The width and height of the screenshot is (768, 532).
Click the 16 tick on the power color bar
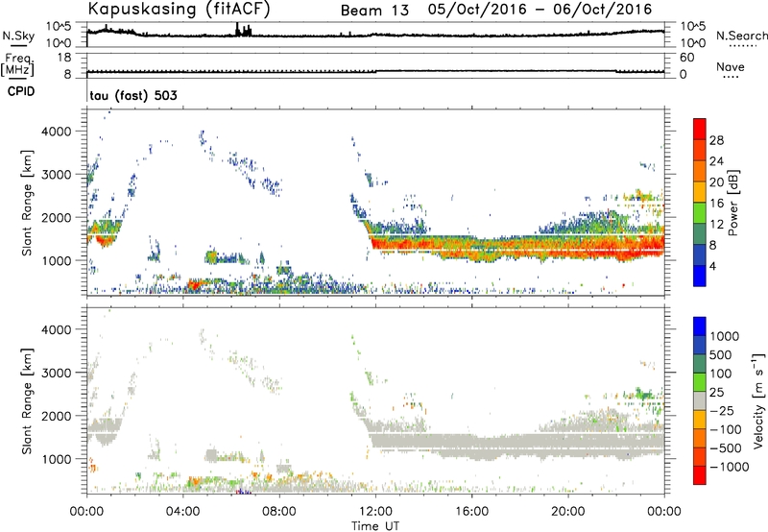[x=716, y=204]
